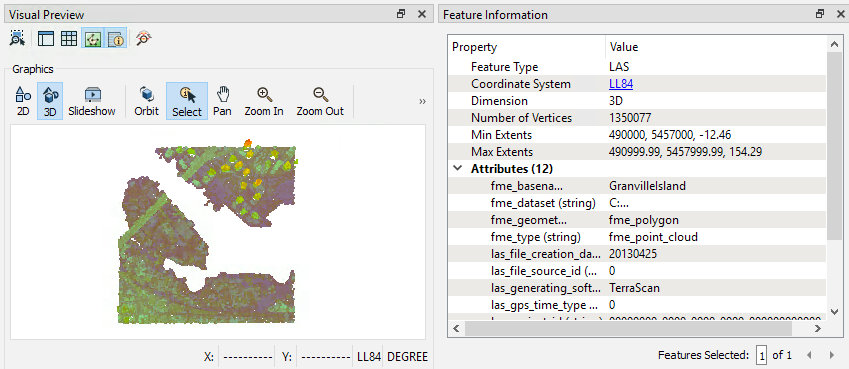Screen dimensions: 849x369
Task: Toggle the feature information window icon
Action: (x=116, y=38)
